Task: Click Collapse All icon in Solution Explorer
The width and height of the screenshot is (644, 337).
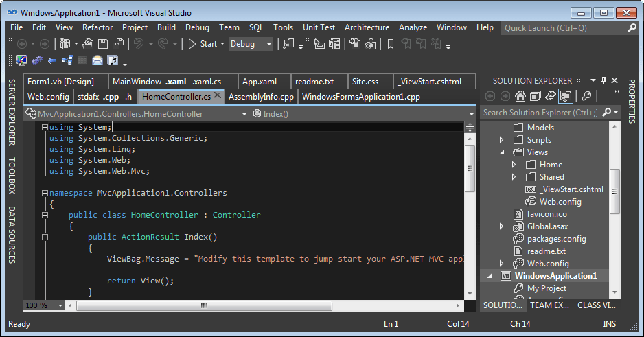Action: tap(535, 96)
